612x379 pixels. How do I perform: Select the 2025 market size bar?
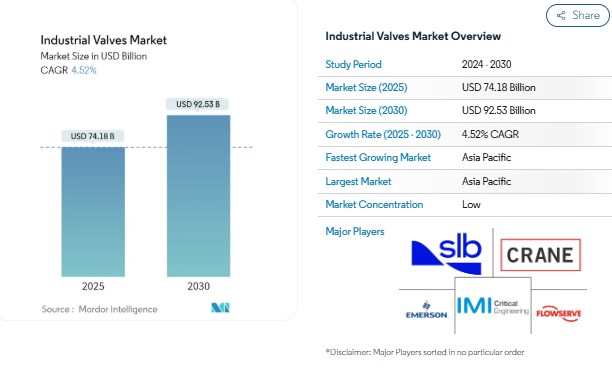[93, 212]
